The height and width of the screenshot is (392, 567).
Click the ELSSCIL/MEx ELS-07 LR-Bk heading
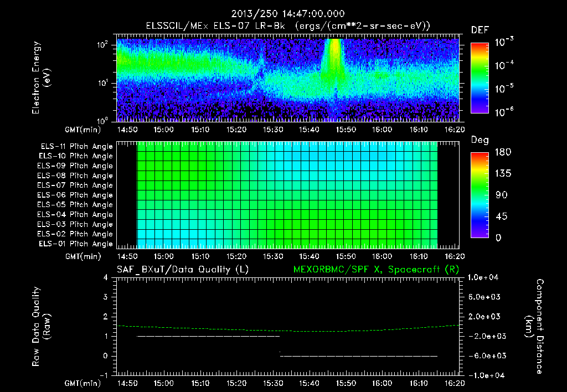click(x=215, y=26)
